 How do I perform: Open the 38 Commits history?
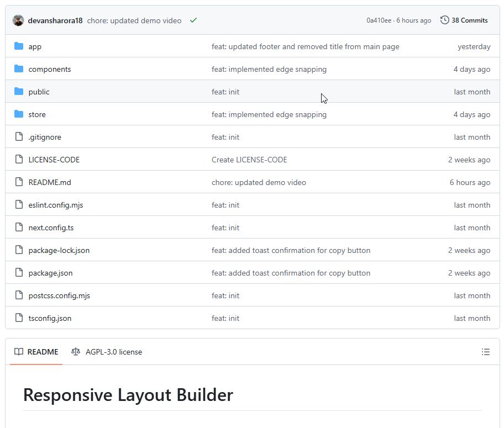pos(464,20)
